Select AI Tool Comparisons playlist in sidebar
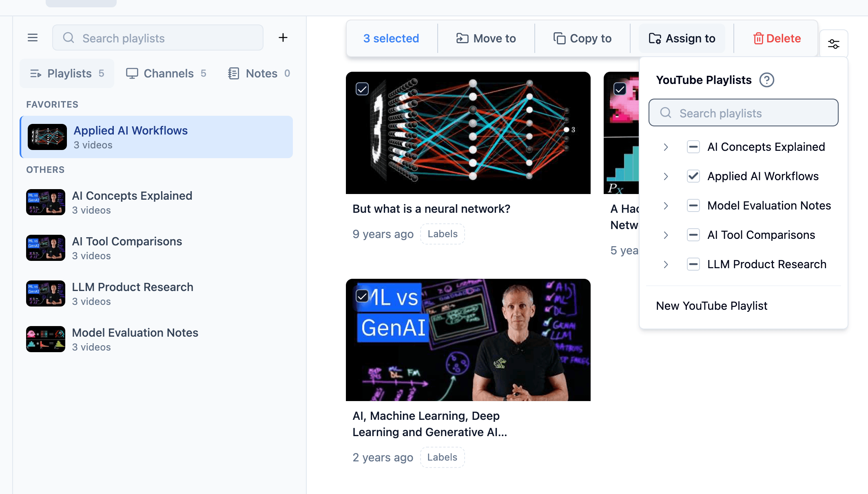 157,248
